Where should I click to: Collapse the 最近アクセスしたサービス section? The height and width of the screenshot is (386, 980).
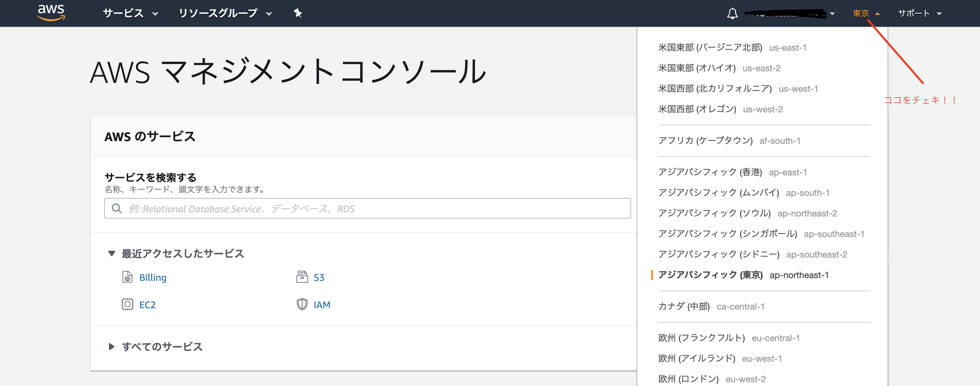(x=176, y=253)
